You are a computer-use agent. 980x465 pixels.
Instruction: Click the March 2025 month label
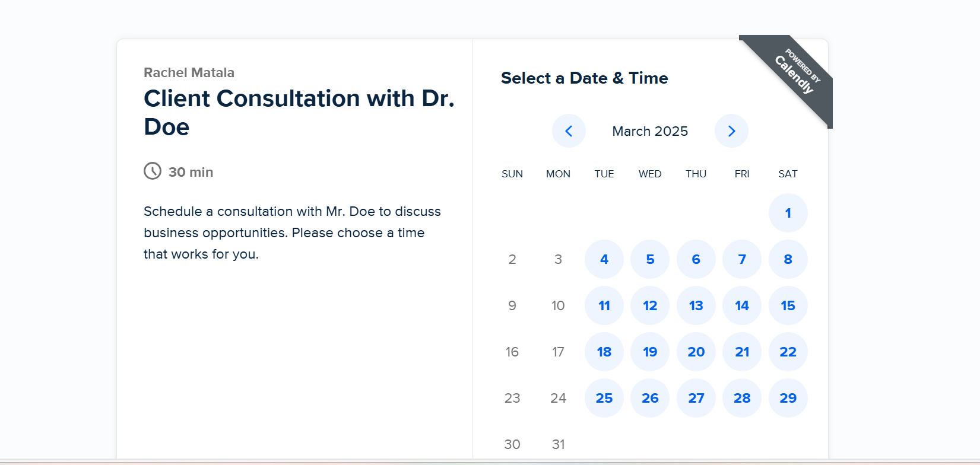pyautogui.click(x=650, y=131)
